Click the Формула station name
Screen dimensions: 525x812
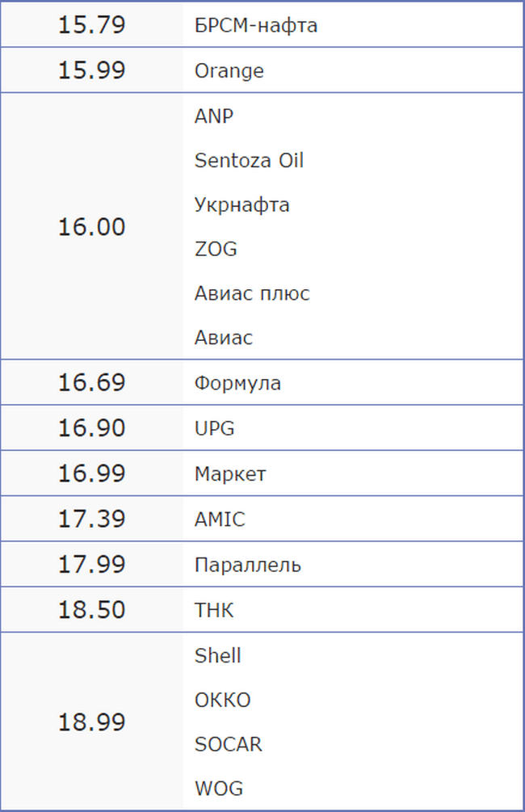tap(237, 384)
